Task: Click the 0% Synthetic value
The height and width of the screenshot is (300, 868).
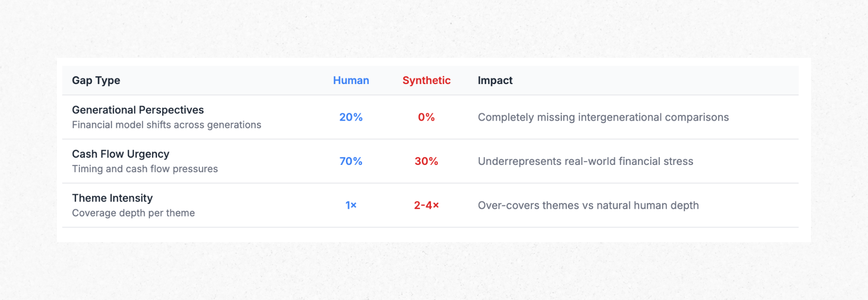Action: (x=426, y=117)
